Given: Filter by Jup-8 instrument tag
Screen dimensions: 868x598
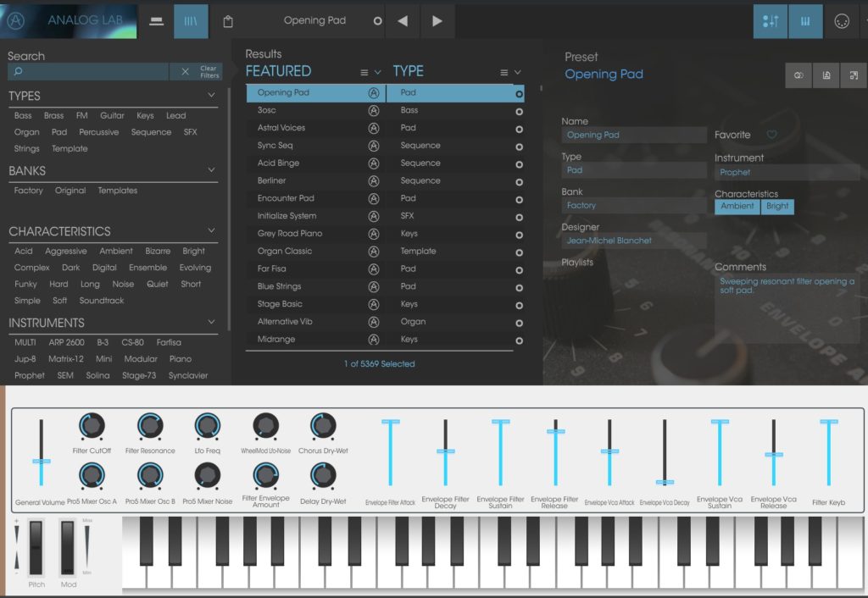Looking at the screenshot, I should (x=25, y=359).
